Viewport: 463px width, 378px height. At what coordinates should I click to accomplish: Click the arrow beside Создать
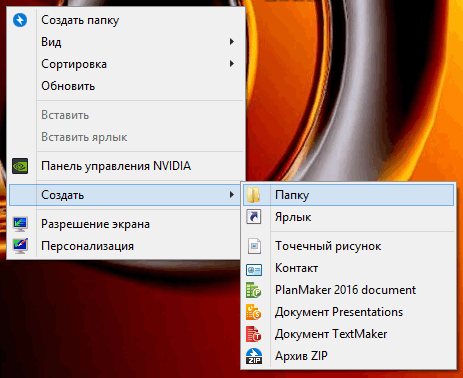pyautogui.click(x=232, y=195)
